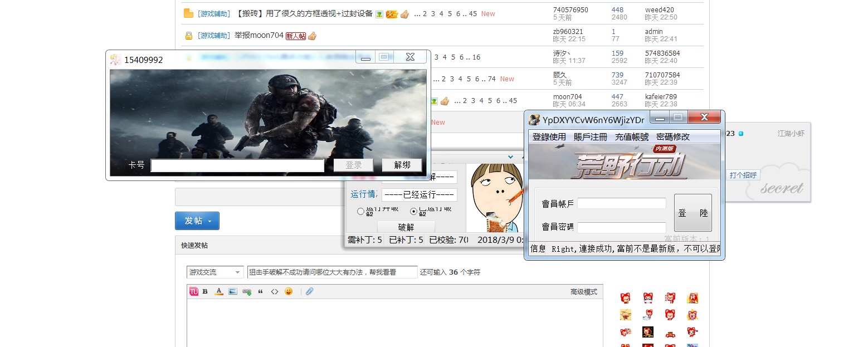Viewport: 868px width, 347px height.
Task: Click the 解绑 button in the 15409992 window
Action: point(402,165)
